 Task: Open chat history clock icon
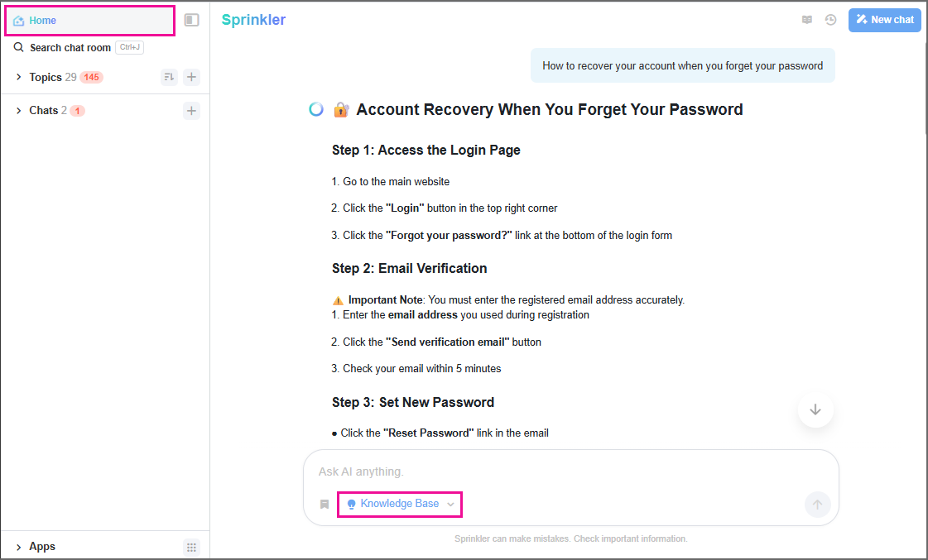point(830,20)
